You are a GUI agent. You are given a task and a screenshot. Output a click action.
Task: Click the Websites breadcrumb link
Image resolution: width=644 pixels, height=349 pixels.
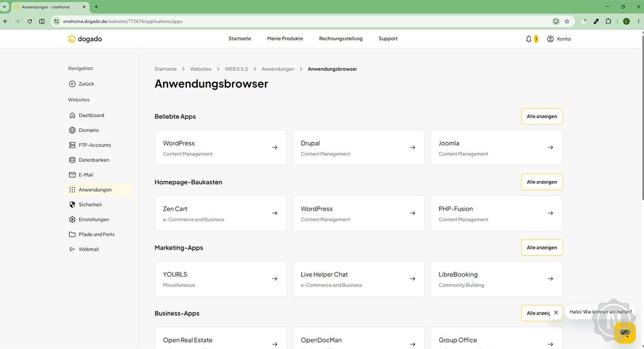click(x=201, y=69)
